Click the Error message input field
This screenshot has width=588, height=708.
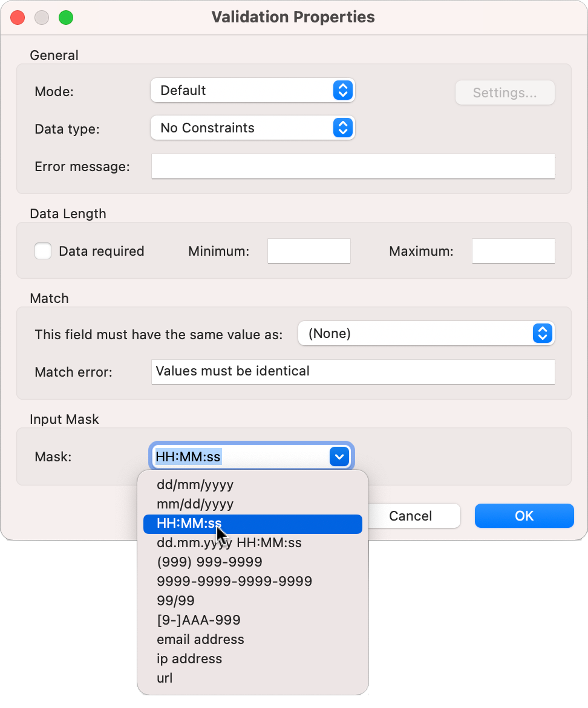[x=353, y=166]
